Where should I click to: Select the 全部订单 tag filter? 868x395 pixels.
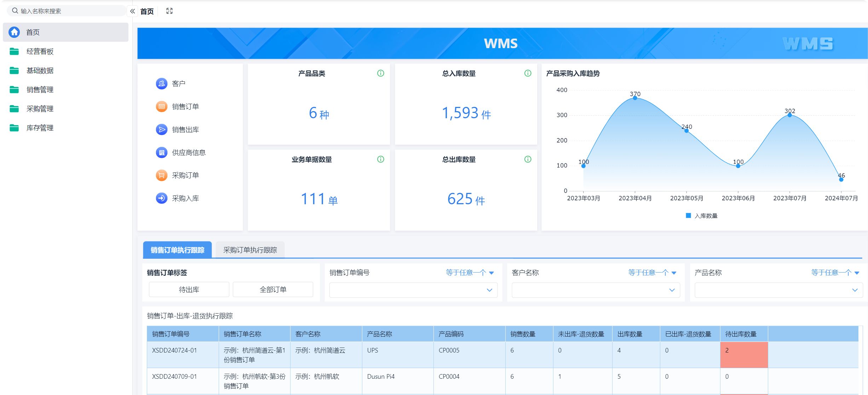pos(273,290)
